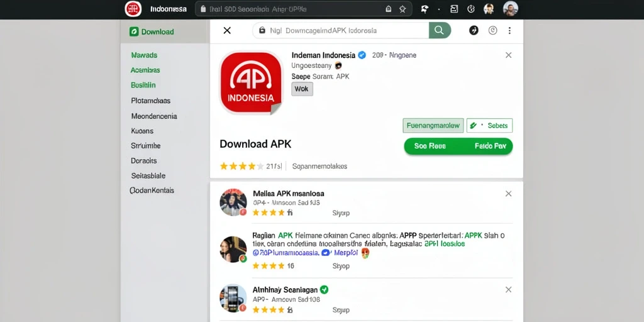Viewport: 644px width, 322px height.
Task: Open Bosiltiin in the sidebar
Action: point(143,86)
